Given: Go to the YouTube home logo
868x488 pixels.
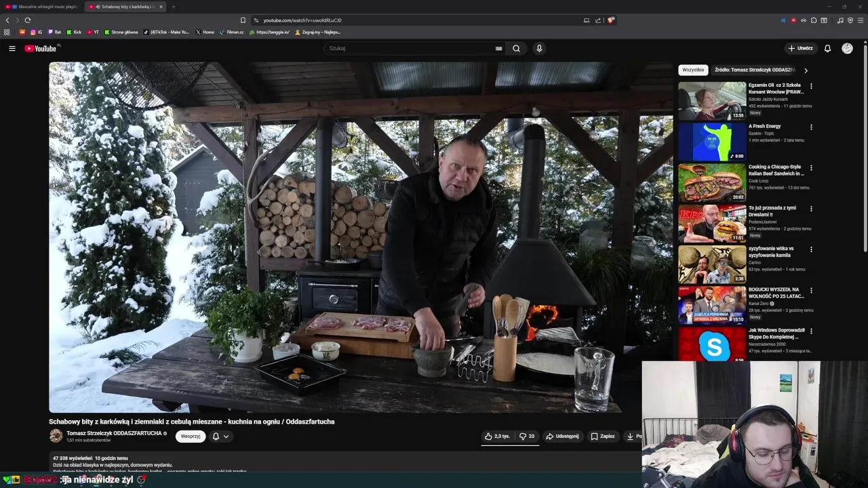Looking at the screenshot, I should click(41, 48).
